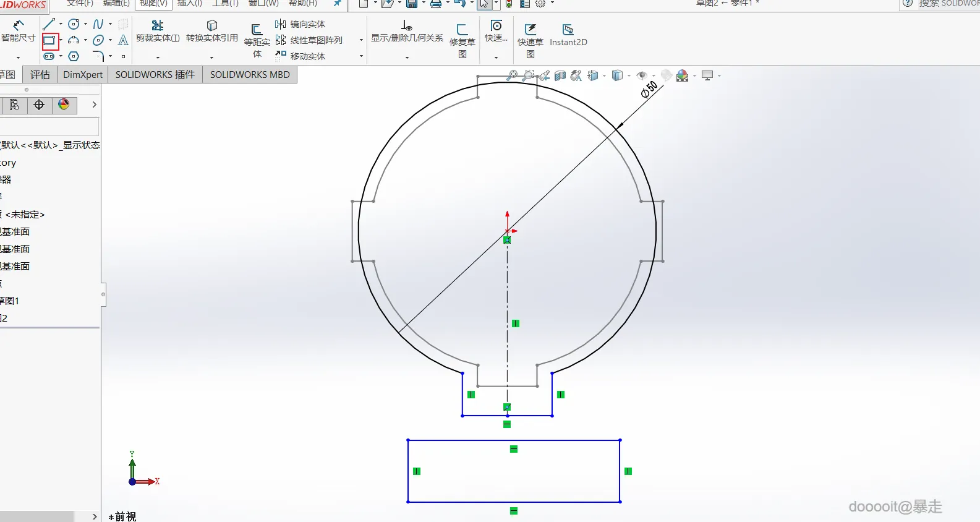Select the Sketch Fillet tool

[98, 56]
